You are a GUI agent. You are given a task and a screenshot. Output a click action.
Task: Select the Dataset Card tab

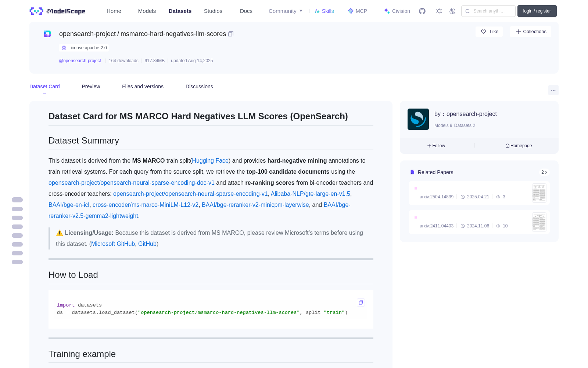(x=44, y=86)
